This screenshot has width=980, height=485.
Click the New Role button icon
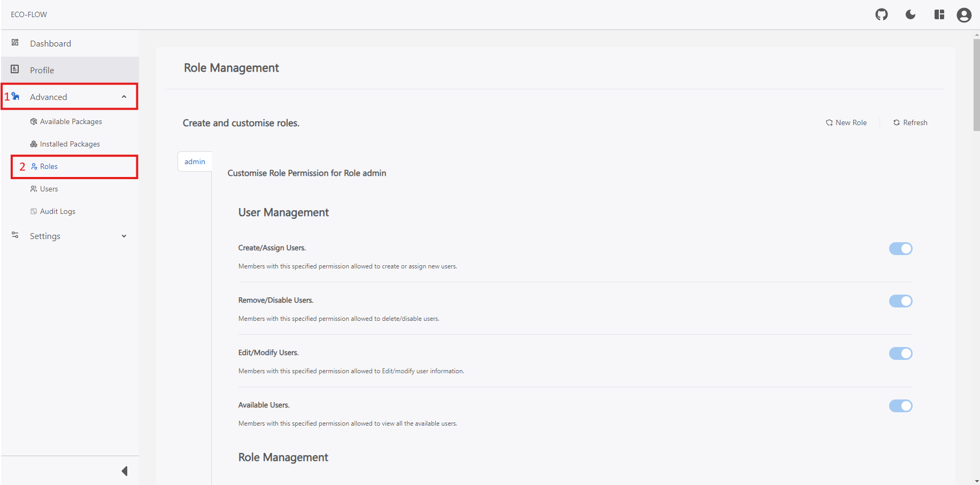tap(829, 122)
